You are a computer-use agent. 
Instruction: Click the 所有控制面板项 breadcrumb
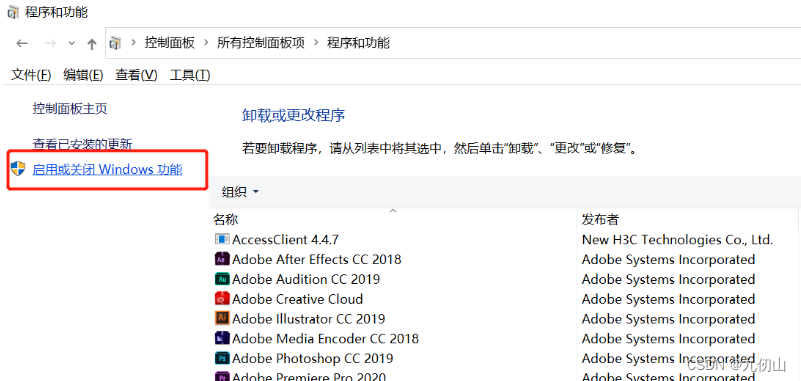coord(261,43)
